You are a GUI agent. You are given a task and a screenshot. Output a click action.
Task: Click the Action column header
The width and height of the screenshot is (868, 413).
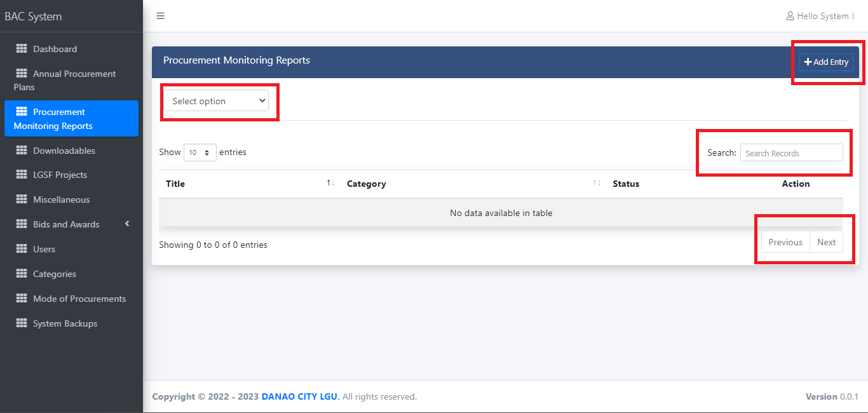(796, 184)
